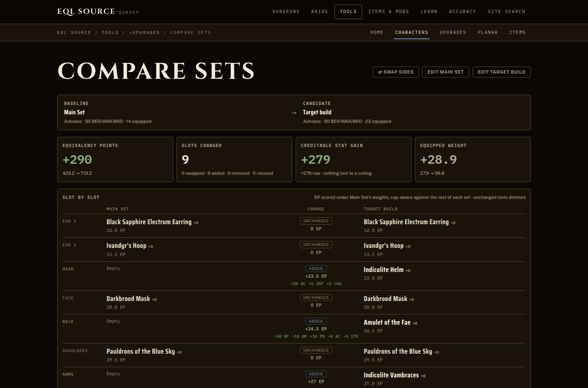Switch to the Upgrades tab
The width and height of the screenshot is (588, 388).
click(x=453, y=32)
